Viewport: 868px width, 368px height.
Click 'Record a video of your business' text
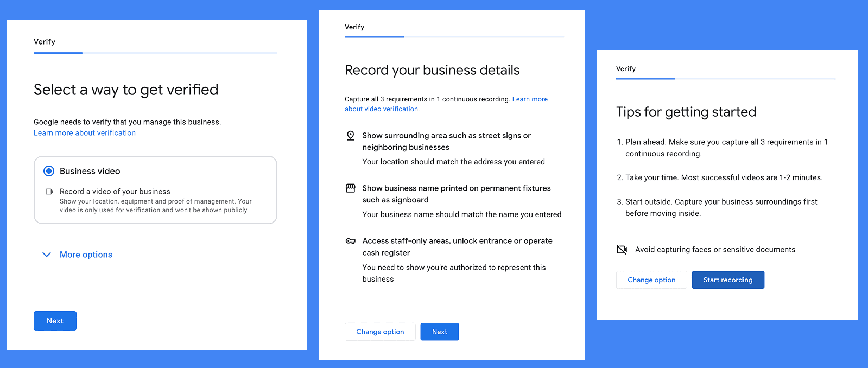[115, 192]
